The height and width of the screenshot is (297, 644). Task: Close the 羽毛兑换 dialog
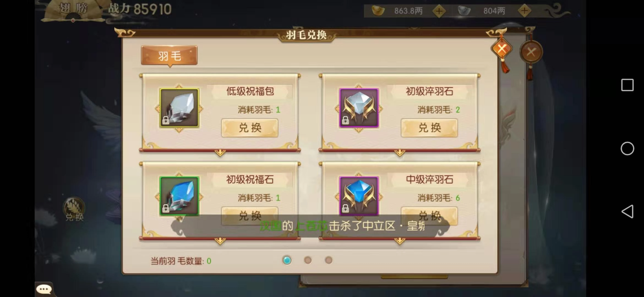[x=502, y=49]
